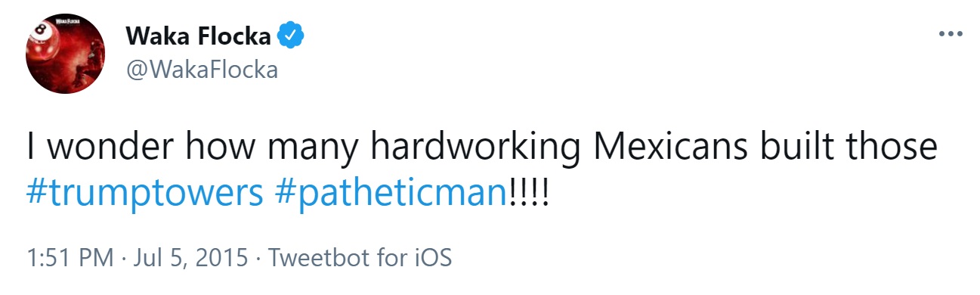Expand tweet actions via the ellipsis
This screenshot has width=980, height=295.
click(951, 35)
